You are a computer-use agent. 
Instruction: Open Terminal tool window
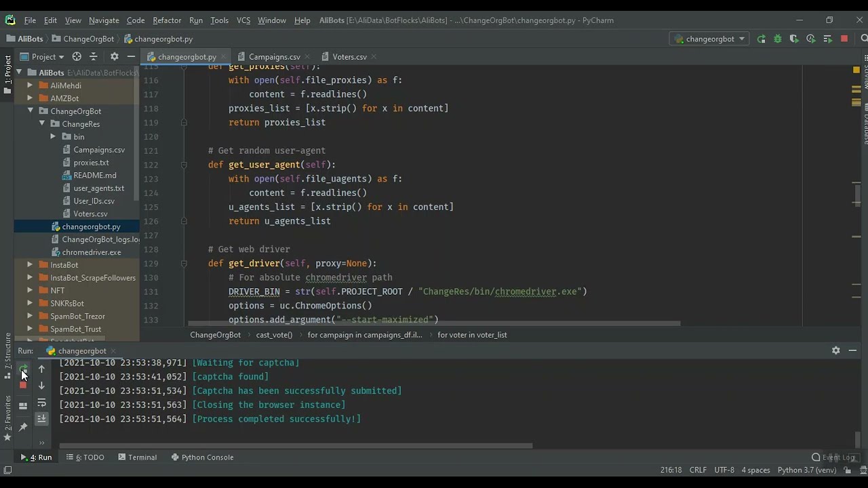138,457
